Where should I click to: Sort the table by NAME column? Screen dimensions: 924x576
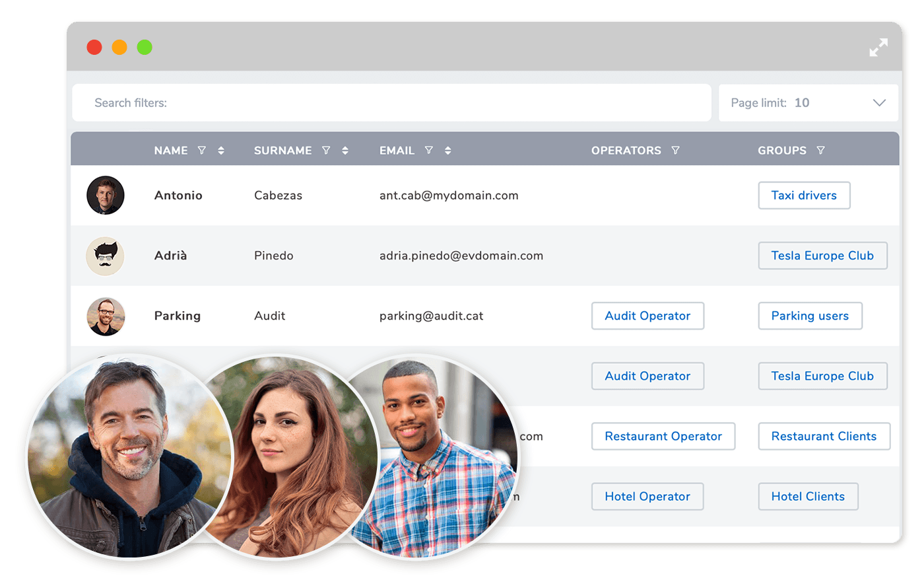tap(221, 151)
